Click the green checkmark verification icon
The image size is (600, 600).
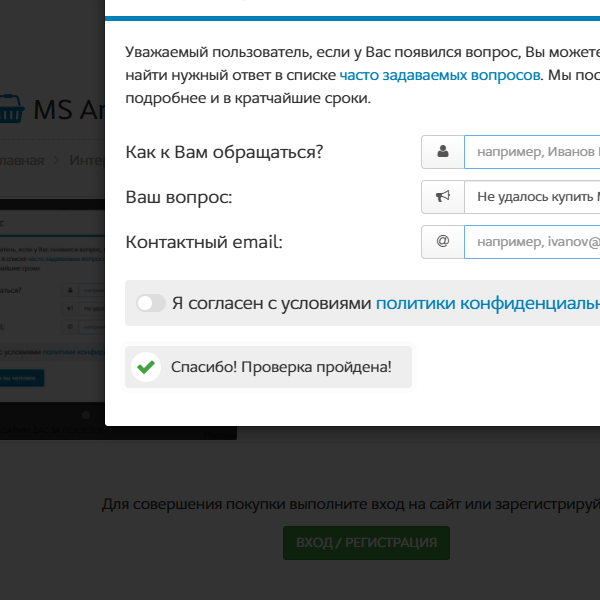click(x=146, y=367)
